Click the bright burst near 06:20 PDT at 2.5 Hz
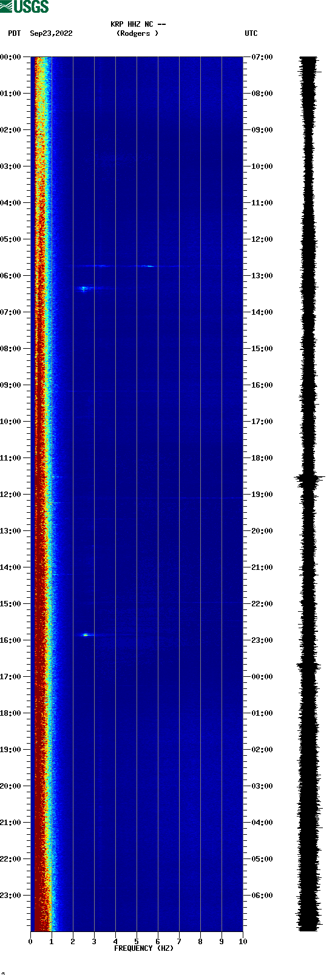The height and width of the screenshot is (980, 335). click(84, 289)
